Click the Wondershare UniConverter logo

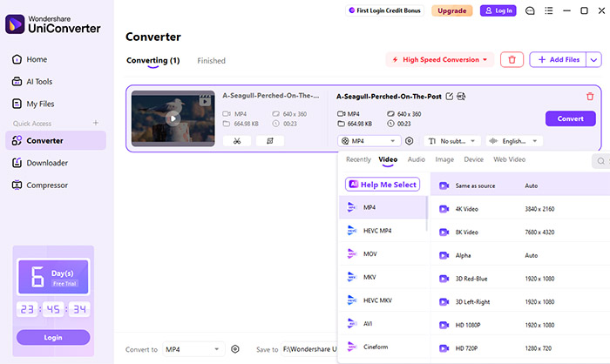tap(53, 24)
